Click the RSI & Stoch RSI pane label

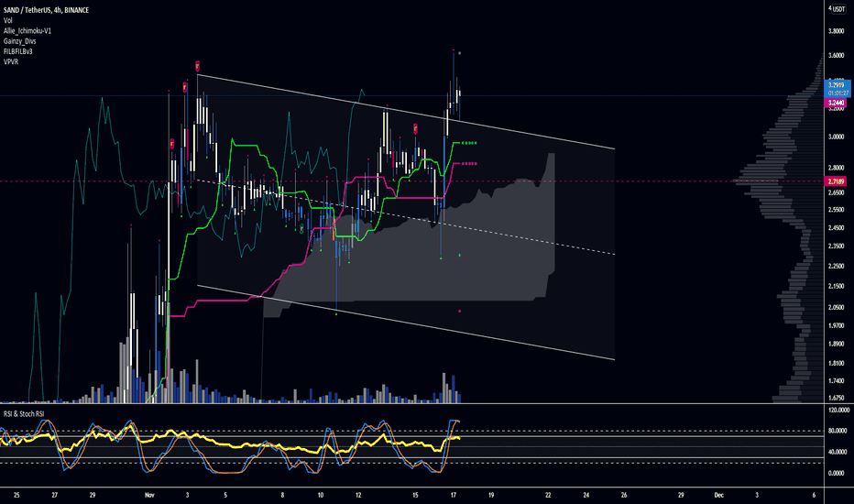coord(24,413)
